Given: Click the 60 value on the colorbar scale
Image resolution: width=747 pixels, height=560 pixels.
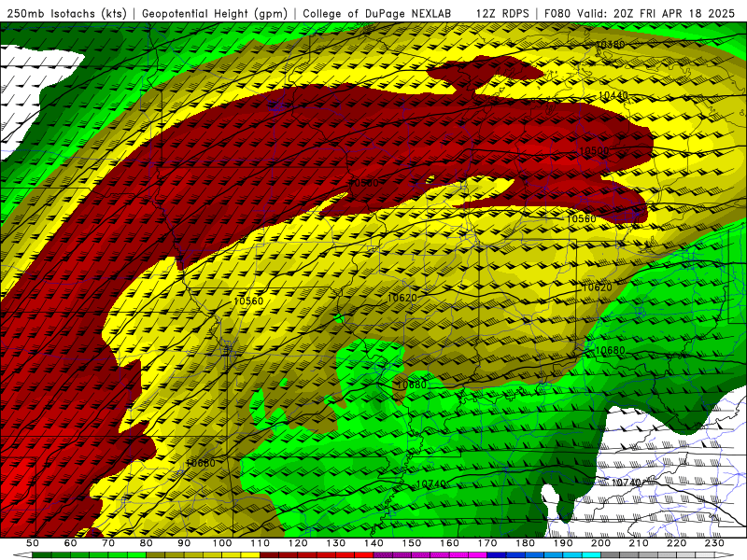Looking at the screenshot, I should pyautogui.click(x=71, y=543).
